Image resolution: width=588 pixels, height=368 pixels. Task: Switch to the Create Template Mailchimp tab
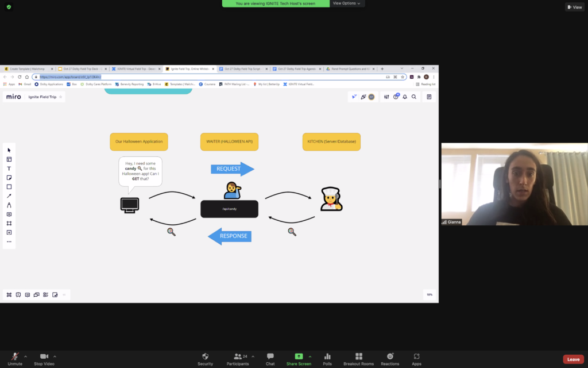(29, 69)
